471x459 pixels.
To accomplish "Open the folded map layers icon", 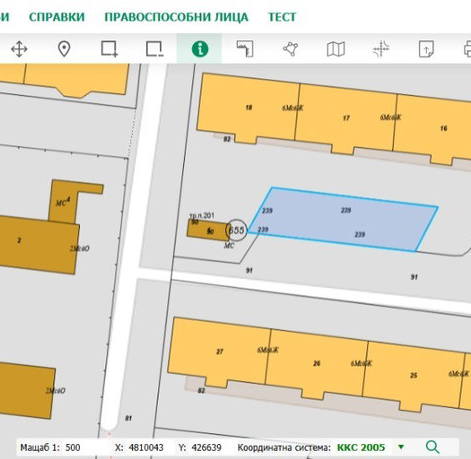I will [336, 49].
